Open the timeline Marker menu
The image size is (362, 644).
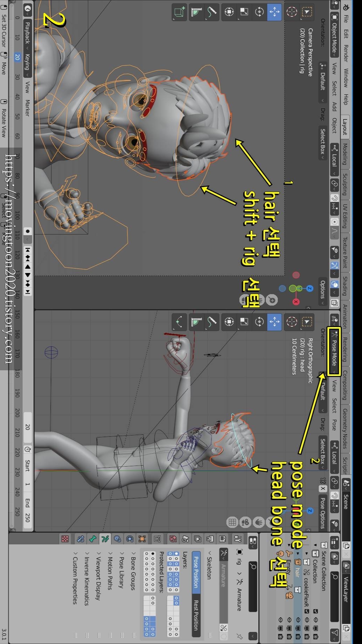coord(27,108)
